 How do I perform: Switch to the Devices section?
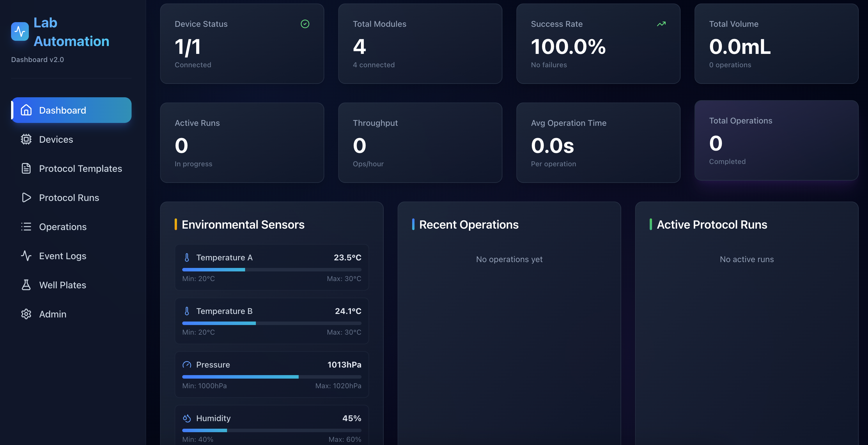click(x=56, y=139)
